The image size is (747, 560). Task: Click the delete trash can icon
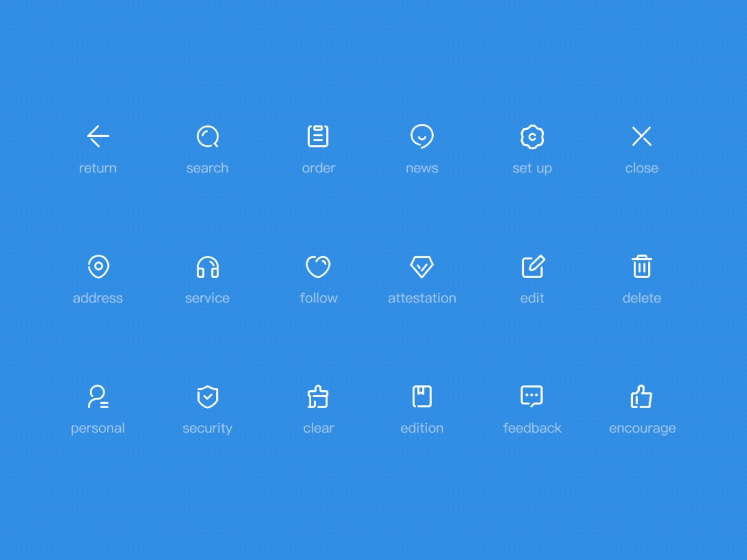point(642,266)
